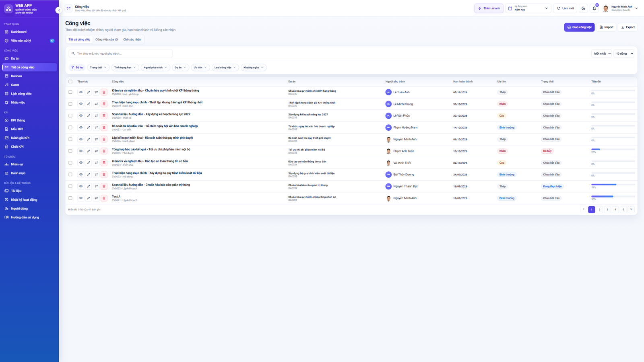Go to Dashboard in the sidebar
This screenshot has width=644, height=362.
coord(29,32)
